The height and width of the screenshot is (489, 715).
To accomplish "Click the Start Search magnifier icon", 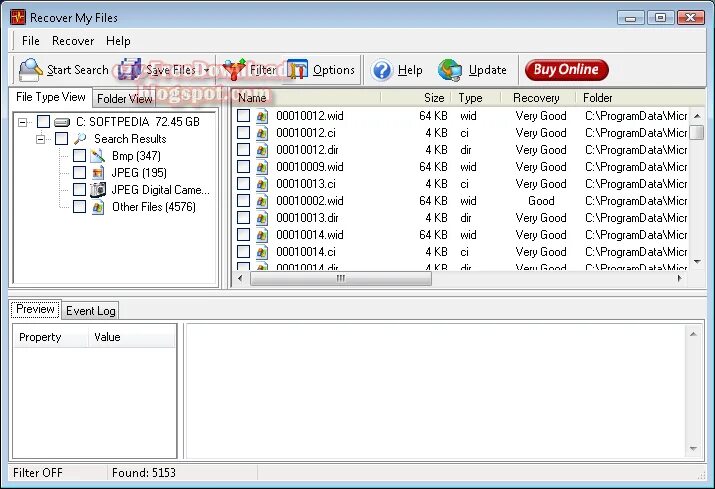I will 31,70.
